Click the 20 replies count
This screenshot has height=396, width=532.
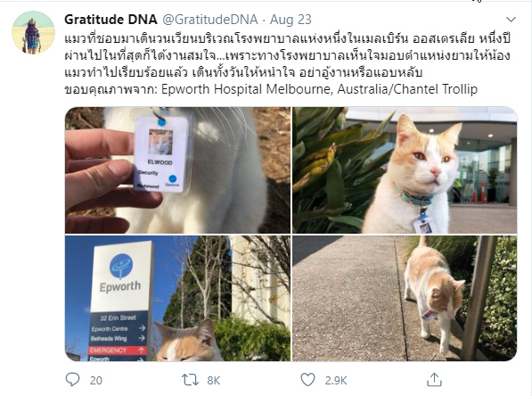coord(96,380)
